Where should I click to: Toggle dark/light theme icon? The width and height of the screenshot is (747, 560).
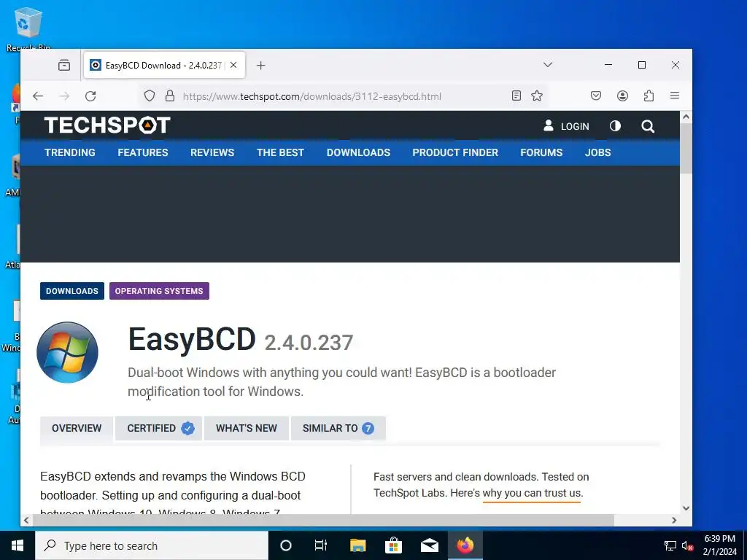point(615,125)
